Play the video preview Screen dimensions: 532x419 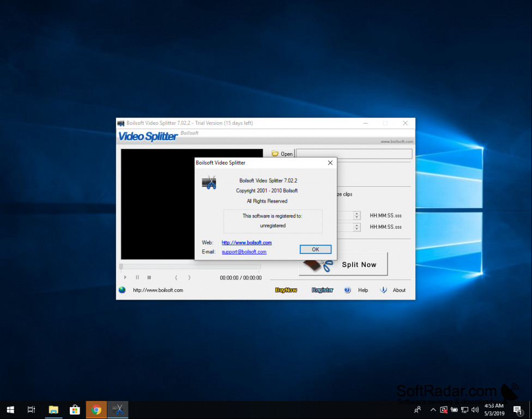click(125, 277)
